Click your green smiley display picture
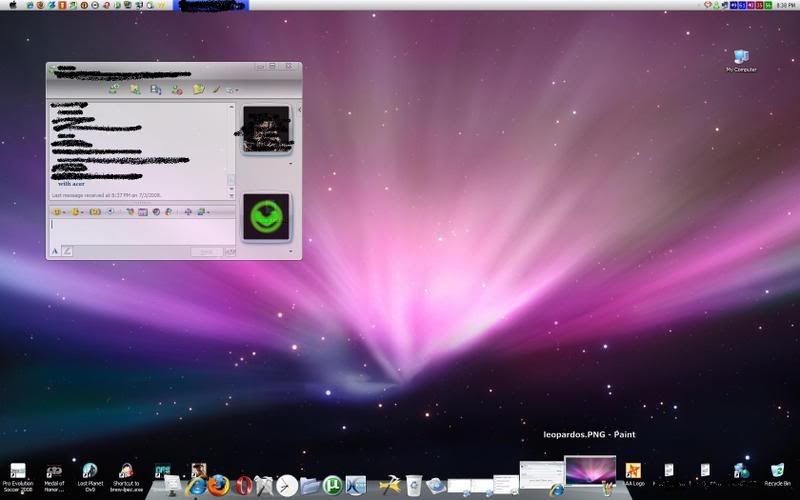The image size is (800, 500). pyautogui.click(x=266, y=217)
